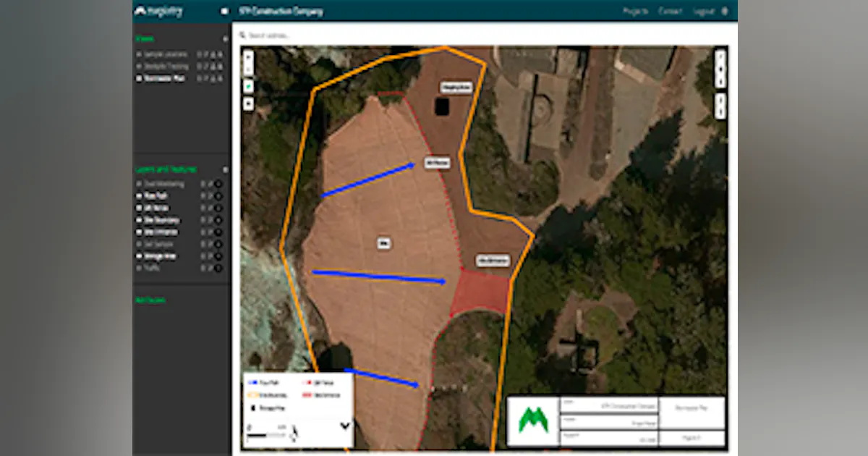Open the Contact menu item
The height and width of the screenshot is (456, 868).
[x=670, y=11]
